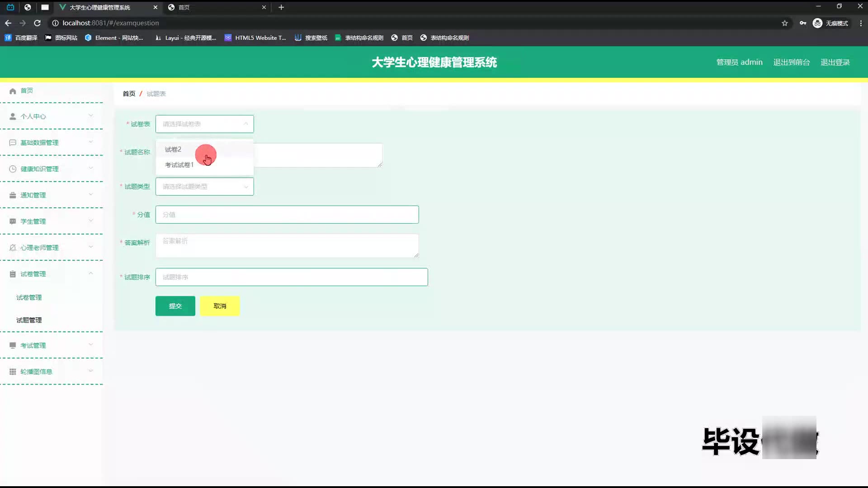
Task: Expand the 学生管理 menu chevron
Action: coord(91,221)
